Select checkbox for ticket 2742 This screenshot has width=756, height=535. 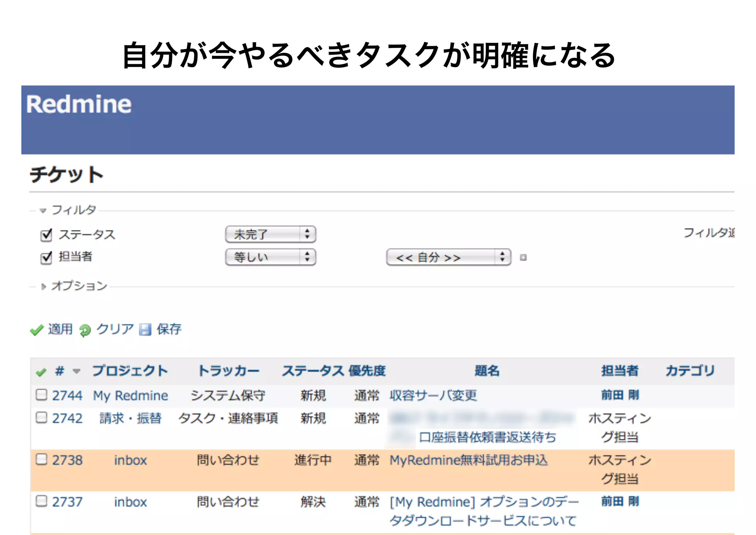coord(41,418)
